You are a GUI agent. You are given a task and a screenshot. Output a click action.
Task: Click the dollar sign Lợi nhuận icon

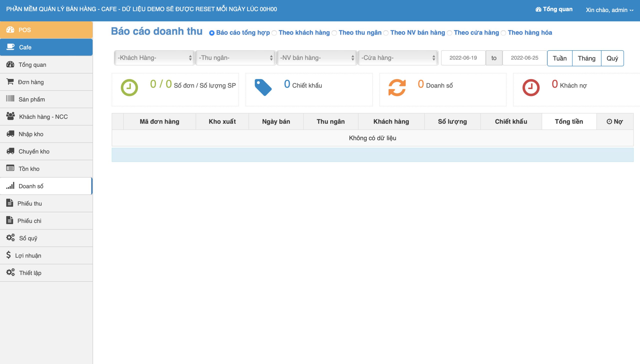(8, 255)
